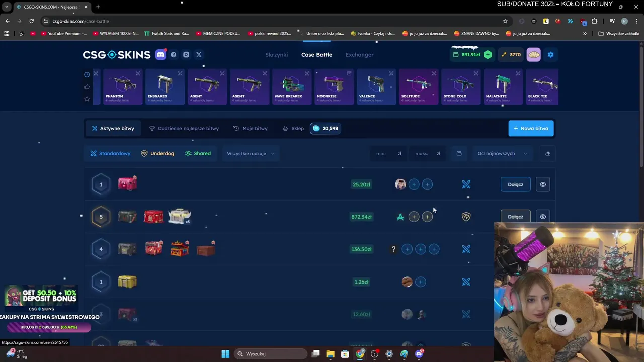Toggle the Underdog battle filter
This screenshot has height=362, width=644.
pyautogui.click(x=157, y=154)
